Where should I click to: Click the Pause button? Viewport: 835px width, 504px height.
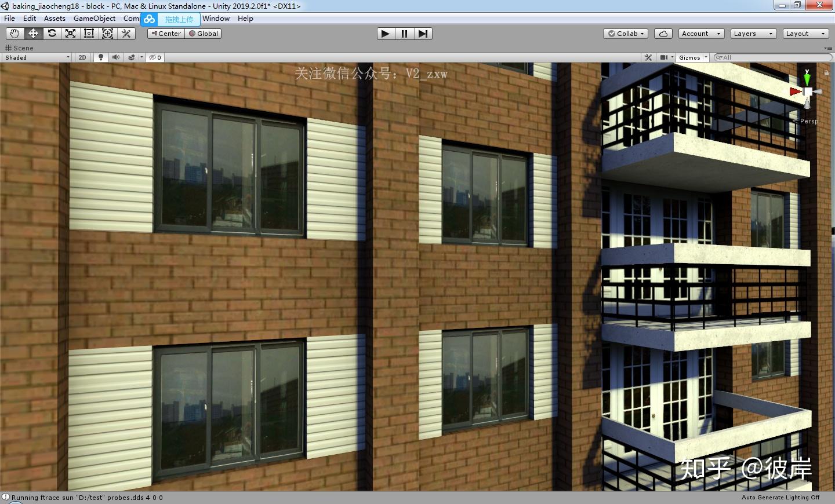(x=404, y=34)
